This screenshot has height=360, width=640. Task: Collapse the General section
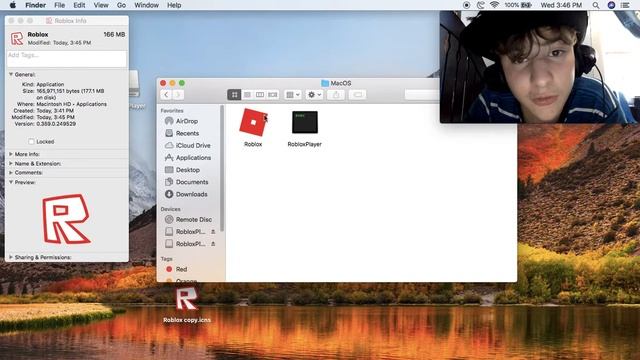click(x=11, y=75)
